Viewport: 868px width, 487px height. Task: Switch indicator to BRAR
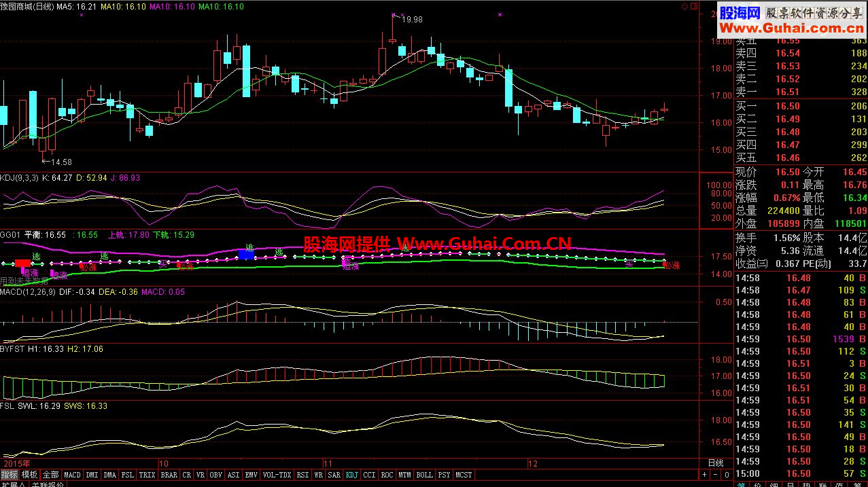(169, 475)
